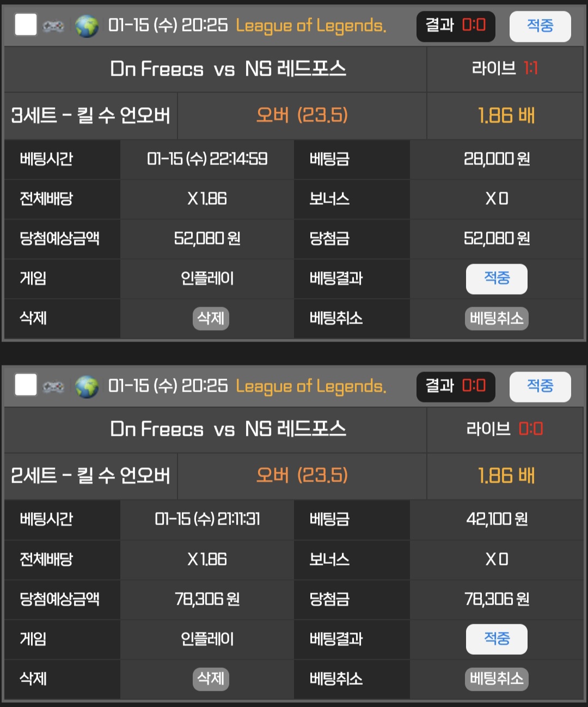Click the globe icon on the second slip
Viewport: 588px width, 707px height.
87,386
